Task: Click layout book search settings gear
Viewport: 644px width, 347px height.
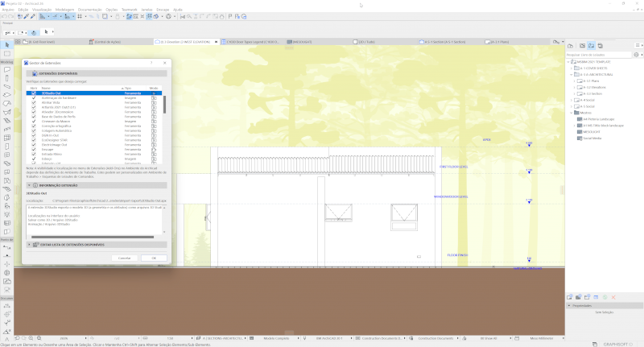Action: pos(635,54)
